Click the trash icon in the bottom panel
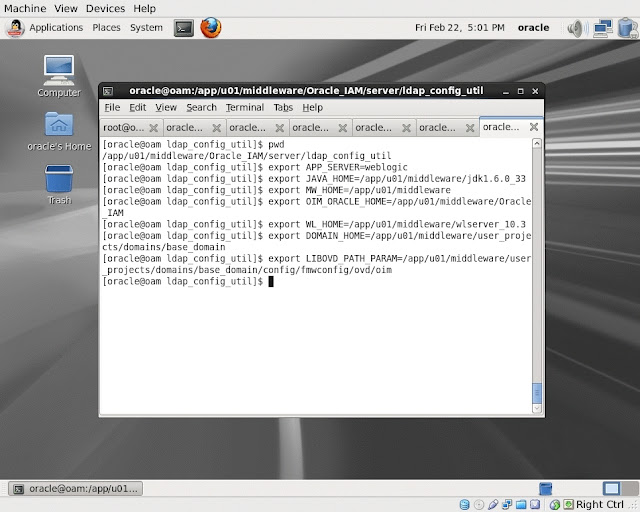 pyautogui.click(x=546, y=488)
